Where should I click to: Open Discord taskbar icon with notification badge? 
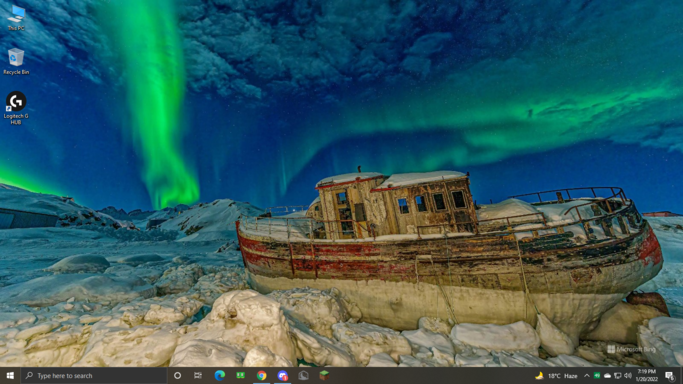(x=282, y=375)
